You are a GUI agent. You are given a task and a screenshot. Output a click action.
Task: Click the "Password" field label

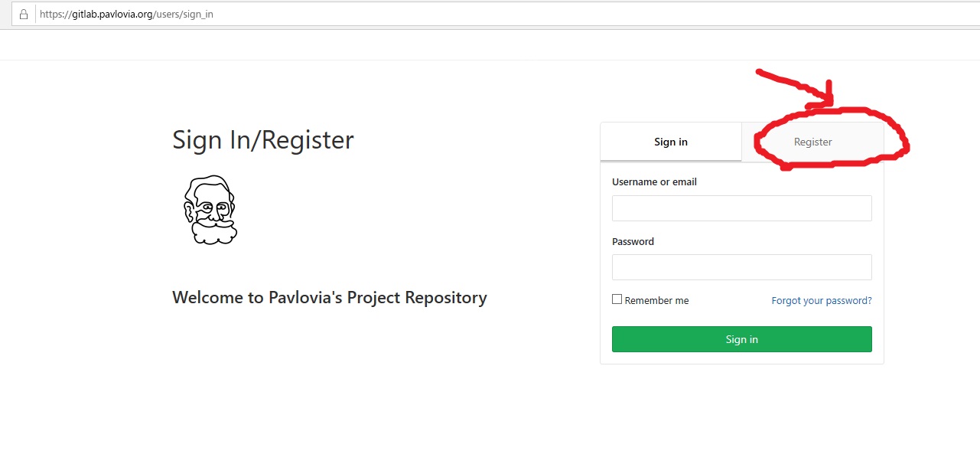pos(633,241)
